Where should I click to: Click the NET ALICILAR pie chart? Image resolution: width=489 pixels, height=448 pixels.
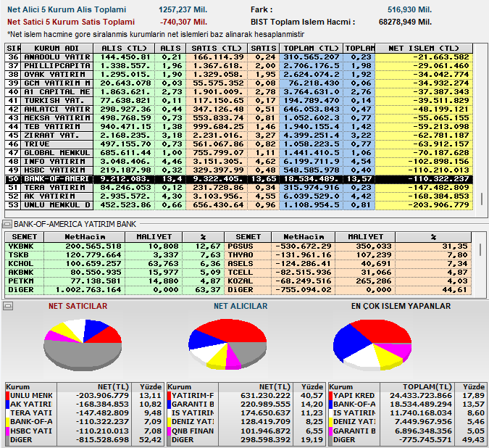point(227,344)
